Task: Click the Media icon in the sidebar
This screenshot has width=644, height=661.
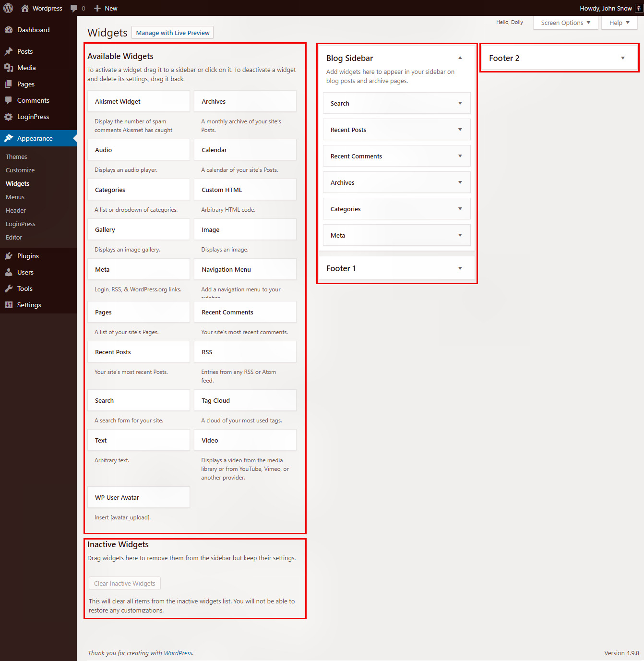Action: pos(9,68)
